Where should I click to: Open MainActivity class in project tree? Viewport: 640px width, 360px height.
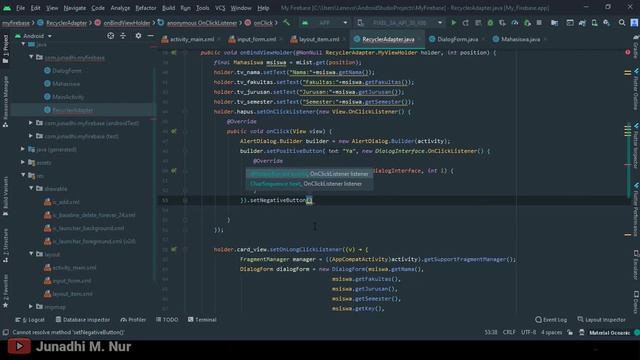pyautogui.click(x=64, y=97)
